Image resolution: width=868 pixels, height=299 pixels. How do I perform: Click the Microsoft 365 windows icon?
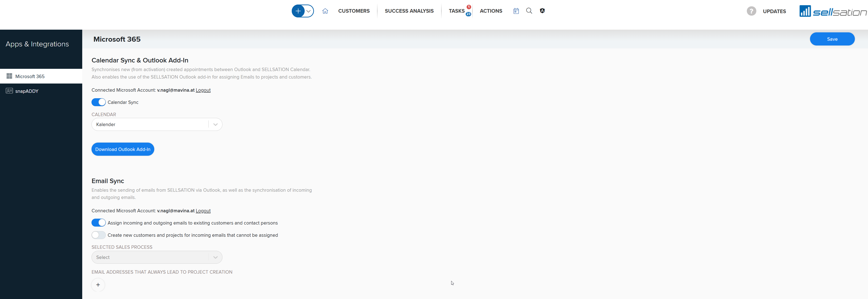point(9,76)
